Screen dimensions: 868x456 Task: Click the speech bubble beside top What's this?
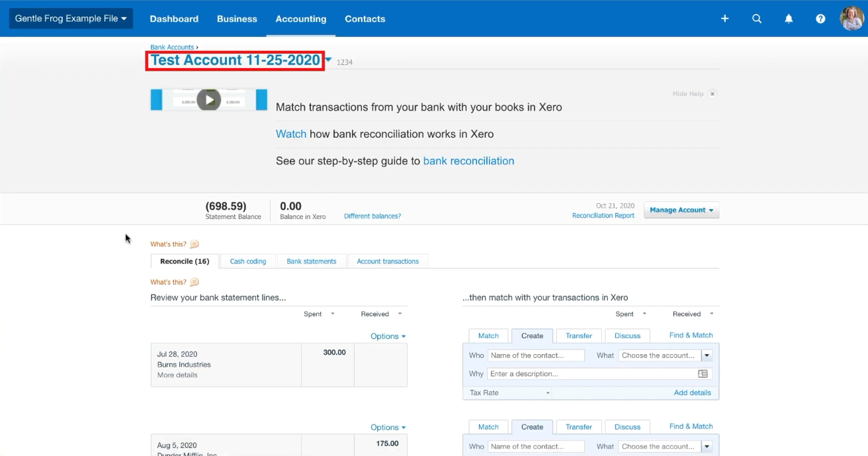(195, 244)
